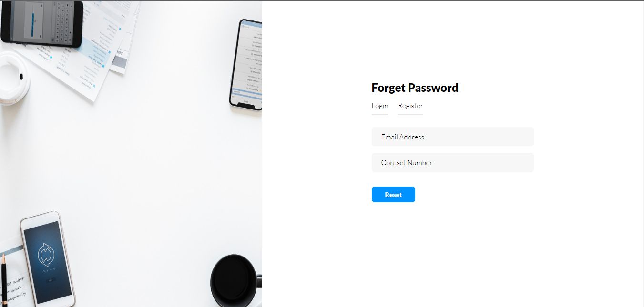Click the black coffee mug
This screenshot has height=307, width=644.
coord(236,280)
